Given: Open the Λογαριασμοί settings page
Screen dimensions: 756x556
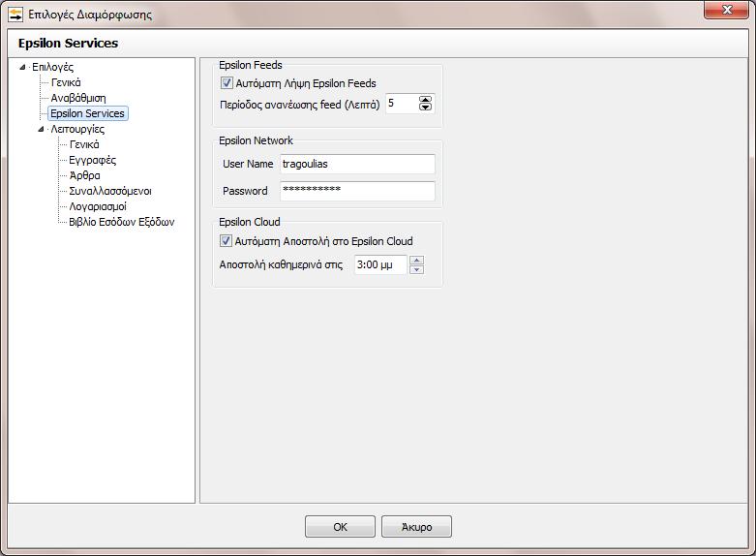Looking at the screenshot, I should 98,206.
